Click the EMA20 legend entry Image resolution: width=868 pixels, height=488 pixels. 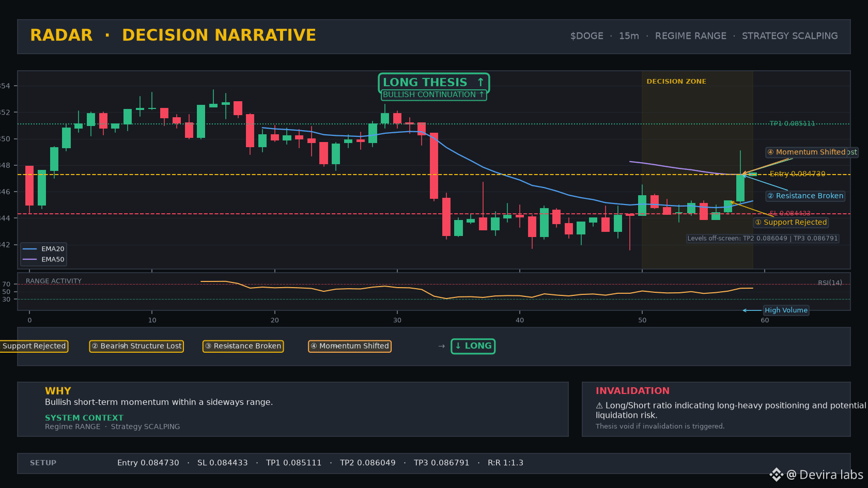tap(44, 249)
